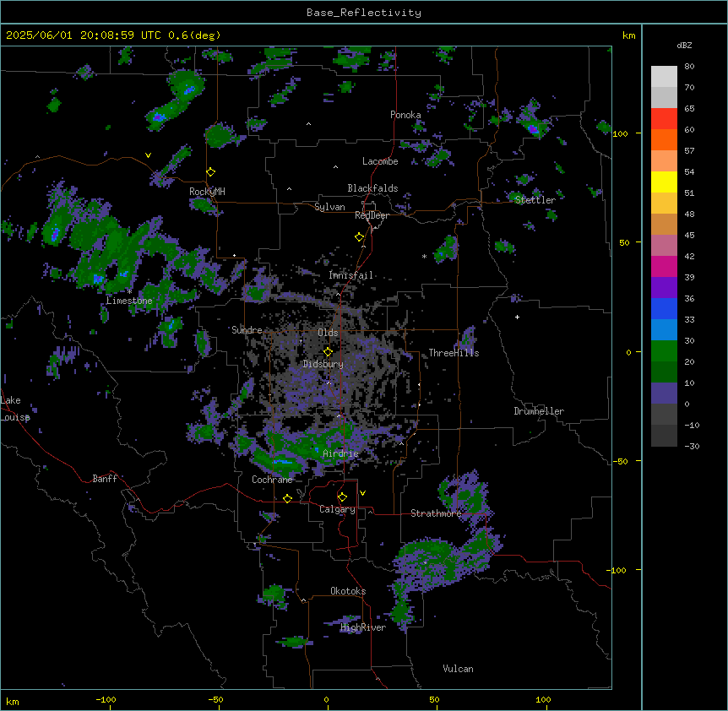
Task: Click the Lake Louise label
Action: 15,409
